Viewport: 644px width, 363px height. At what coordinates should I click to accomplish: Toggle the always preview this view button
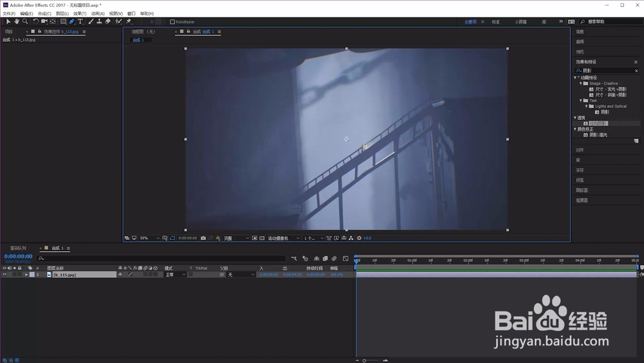127,238
